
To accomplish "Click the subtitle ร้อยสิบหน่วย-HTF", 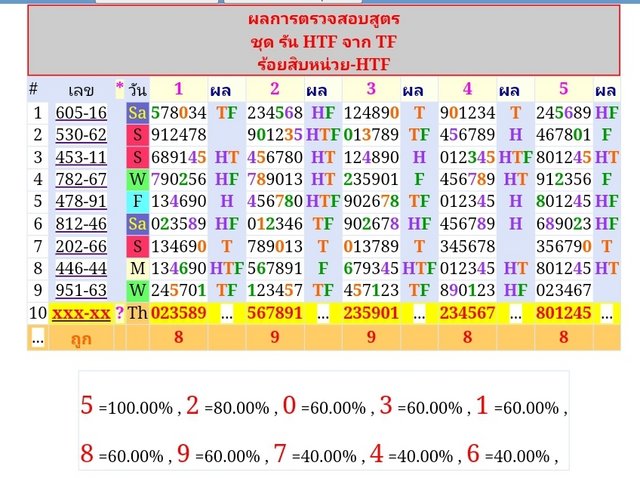I will (x=324, y=64).
